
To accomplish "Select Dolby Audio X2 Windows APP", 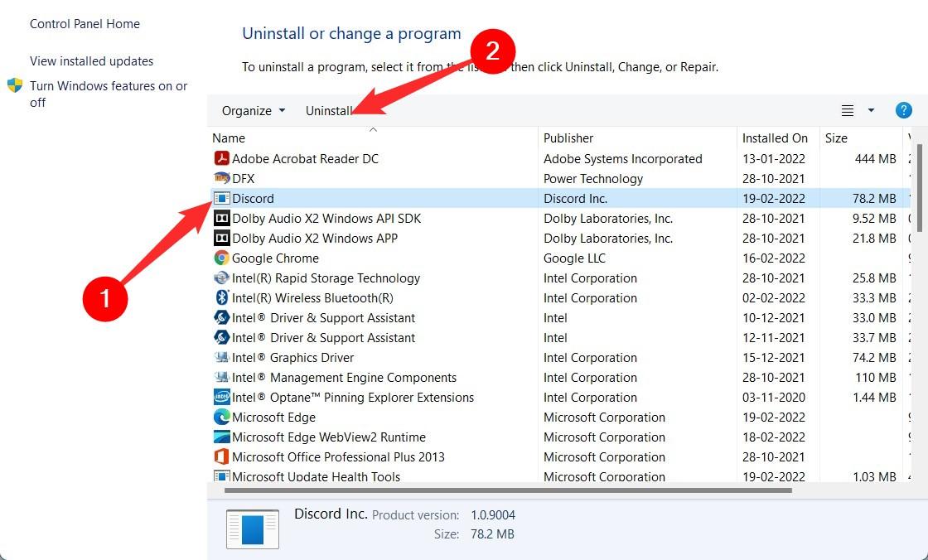I will (315, 238).
